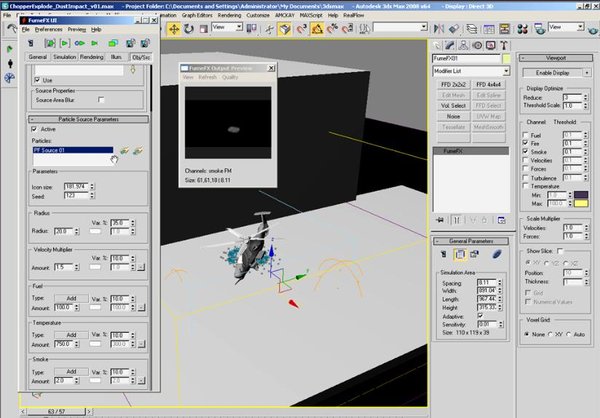Enable the Fuel channel checkbox
600x418 pixels.
point(526,134)
